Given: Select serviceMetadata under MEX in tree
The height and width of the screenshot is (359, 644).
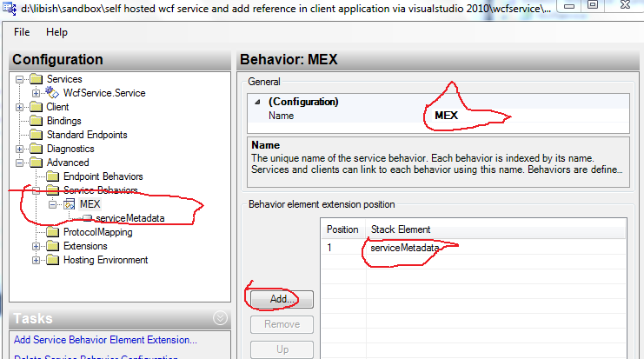Looking at the screenshot, I should 130,218.
